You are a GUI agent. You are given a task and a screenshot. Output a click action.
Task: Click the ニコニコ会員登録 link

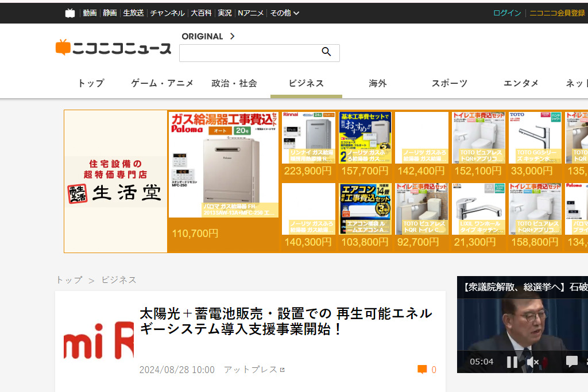(557, 13)
